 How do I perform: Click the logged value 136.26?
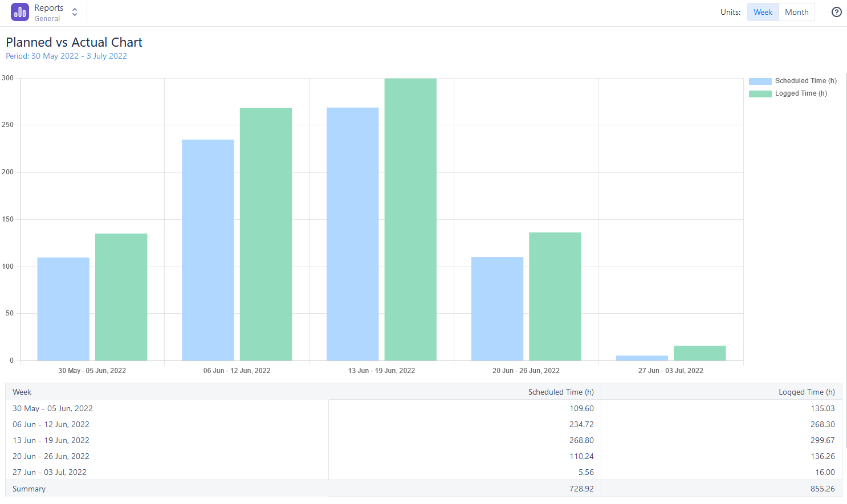click(822, 456)
